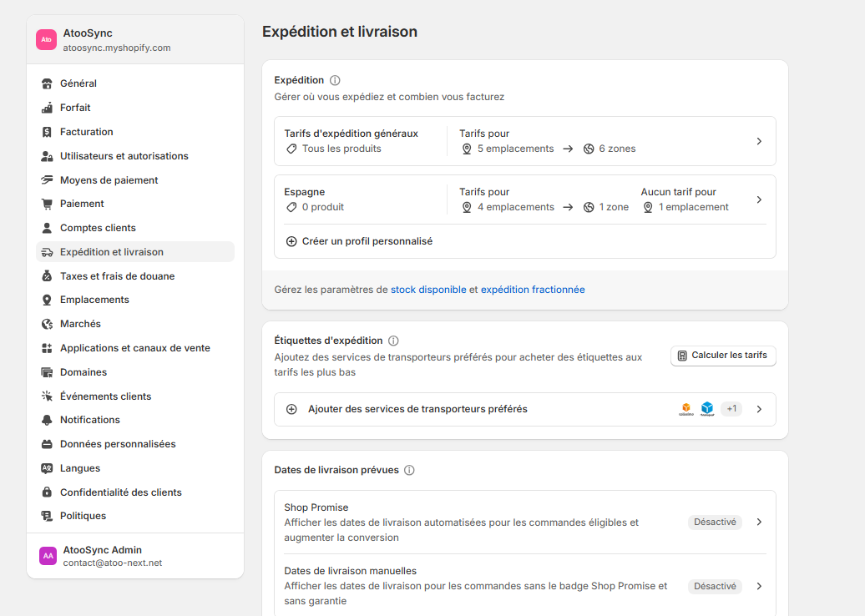
Task: Go to Facturation in sidebar
Action: point(135,132)
